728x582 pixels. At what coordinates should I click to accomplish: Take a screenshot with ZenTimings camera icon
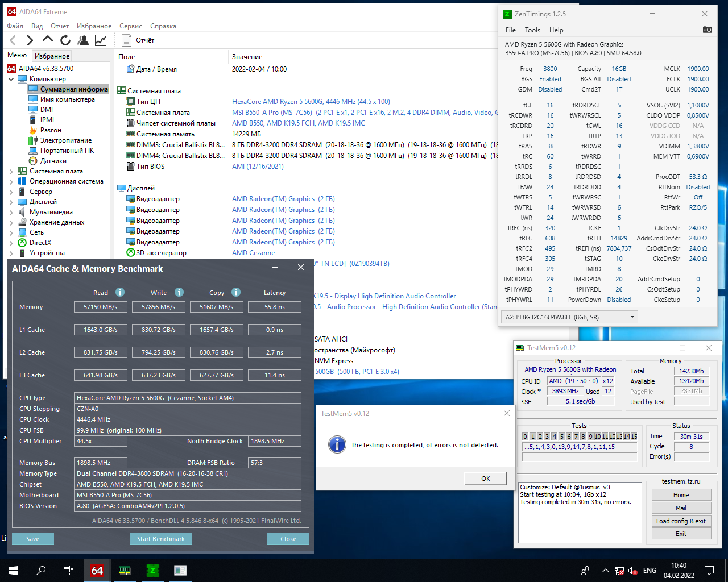[x=707, y=30]
